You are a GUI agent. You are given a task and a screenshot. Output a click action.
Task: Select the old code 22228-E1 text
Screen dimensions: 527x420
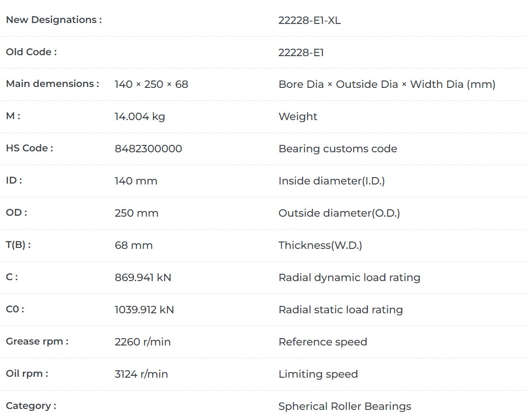pyautogui.click(x=301, y=52)
